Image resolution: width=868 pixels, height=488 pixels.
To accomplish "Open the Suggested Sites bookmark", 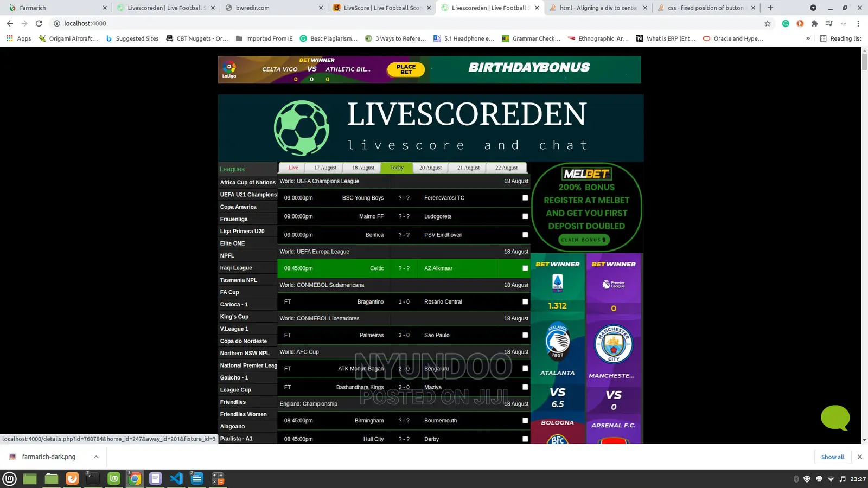I will (132, 38).
